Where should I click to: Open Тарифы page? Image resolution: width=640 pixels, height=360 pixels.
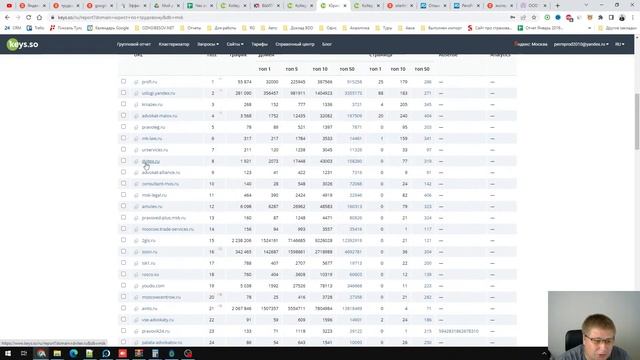[260, 44]
